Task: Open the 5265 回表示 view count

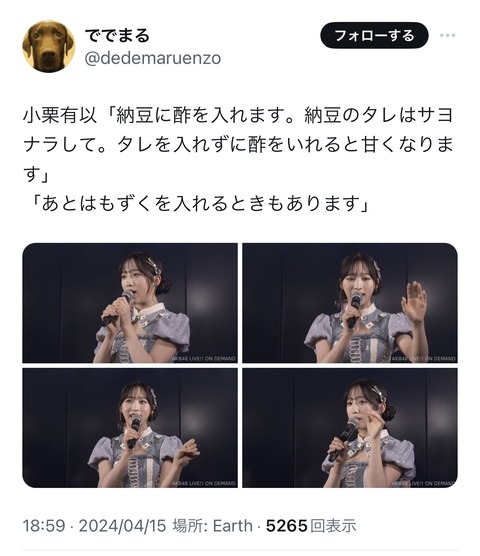Action: point(311,526)
